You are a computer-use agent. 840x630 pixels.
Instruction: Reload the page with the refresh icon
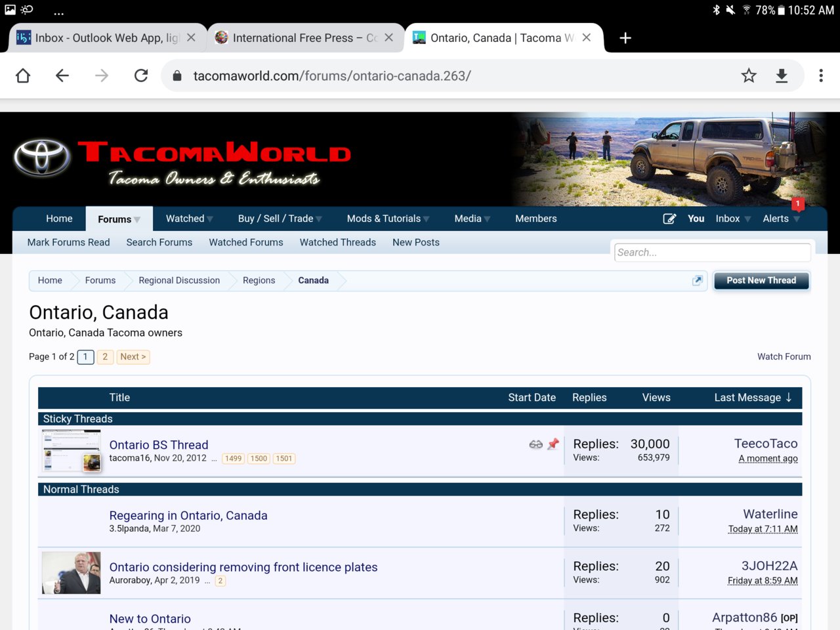[x=141, y=75]
